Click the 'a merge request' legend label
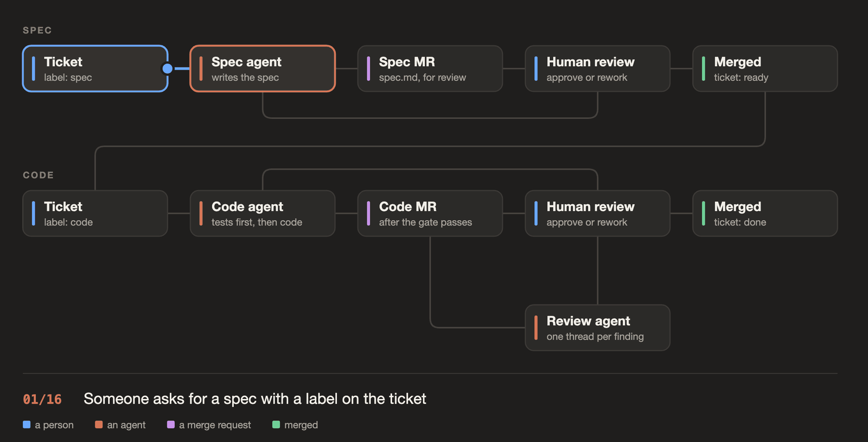The width and height of the screenshot is (868, 442). (x=215, y=425)
